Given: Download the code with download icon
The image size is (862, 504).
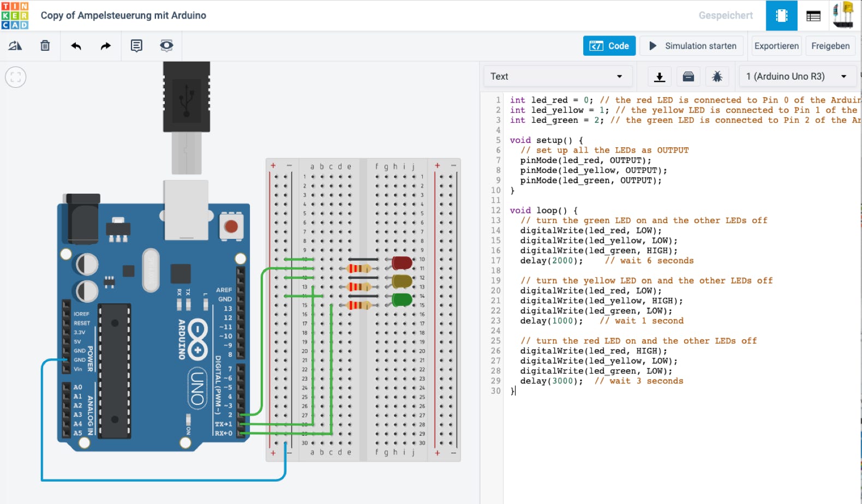Looking at the screenshot, I should (660, 76).
